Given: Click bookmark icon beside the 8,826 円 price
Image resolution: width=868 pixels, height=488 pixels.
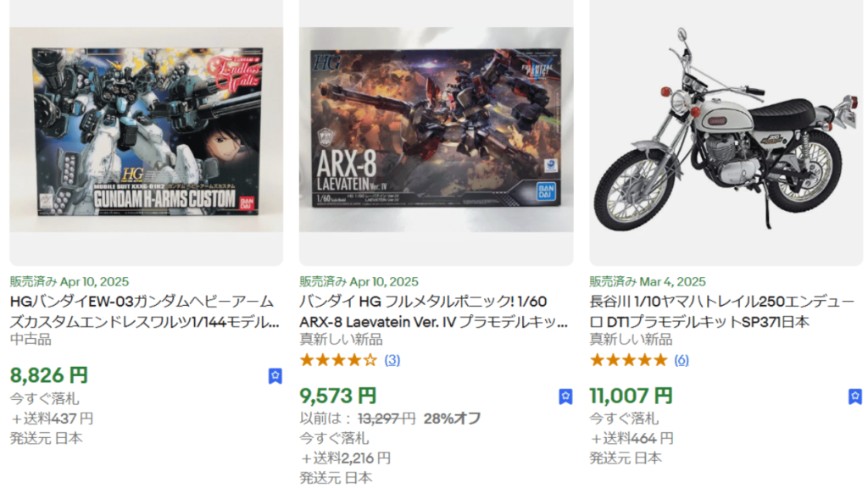Looking at the screenshot, I should coord(275,376).
